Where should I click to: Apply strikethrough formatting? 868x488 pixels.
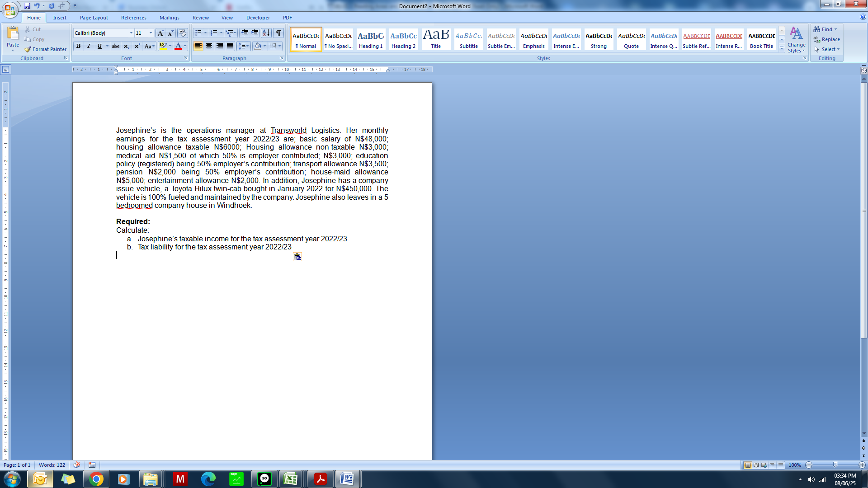pyautogui.click(x=116, y=46)
